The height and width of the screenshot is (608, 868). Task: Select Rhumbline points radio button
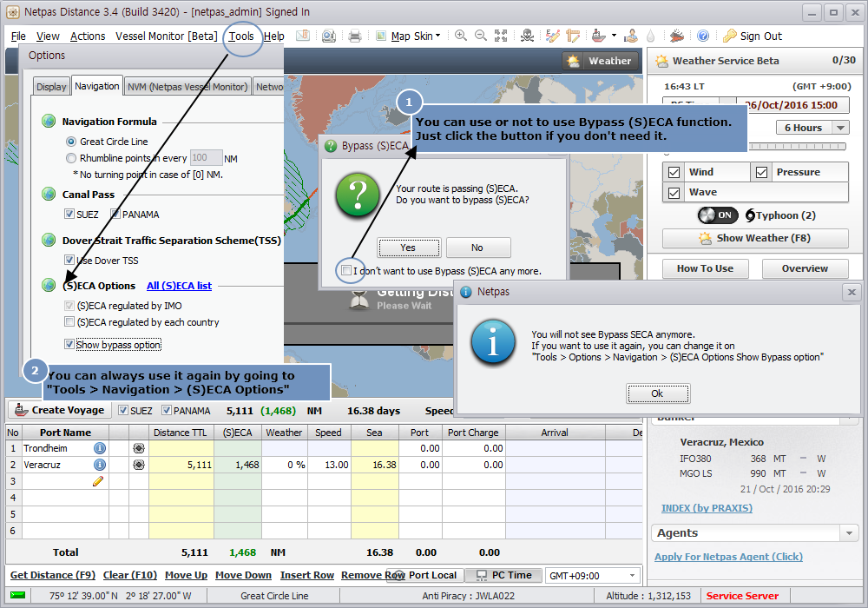[71, 158]
